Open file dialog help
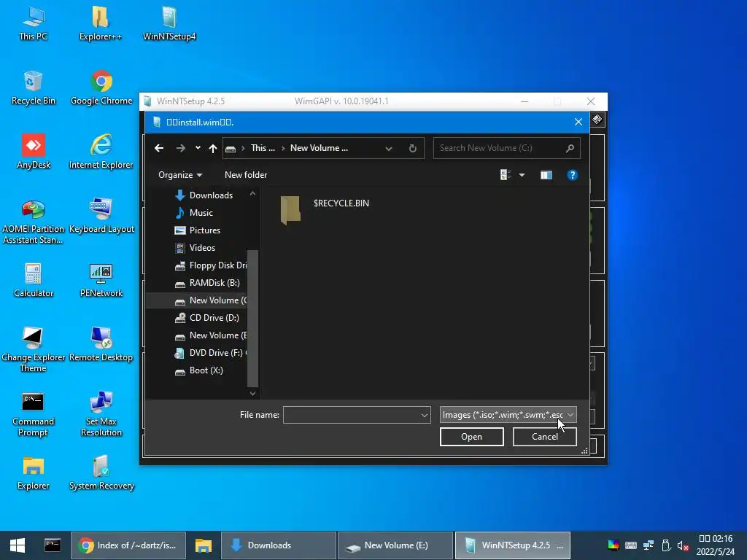The height and width of the screenshot is (560, 747). [572, 175]
